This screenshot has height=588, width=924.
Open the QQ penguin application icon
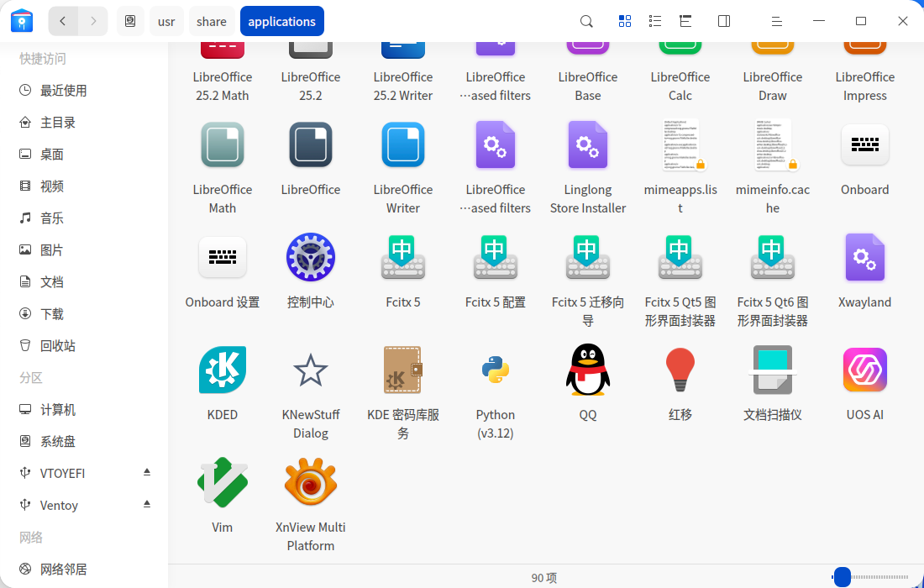tap(587, 370)
